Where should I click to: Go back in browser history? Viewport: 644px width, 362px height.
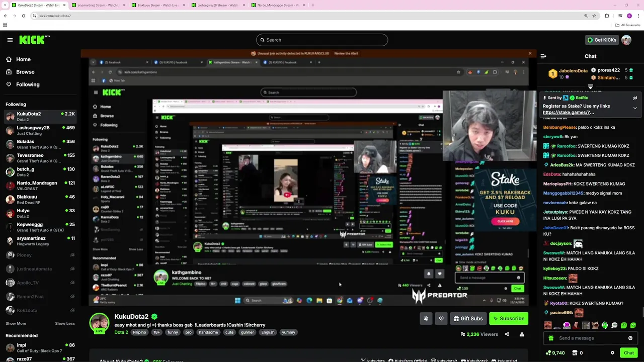tap(5, 16)
